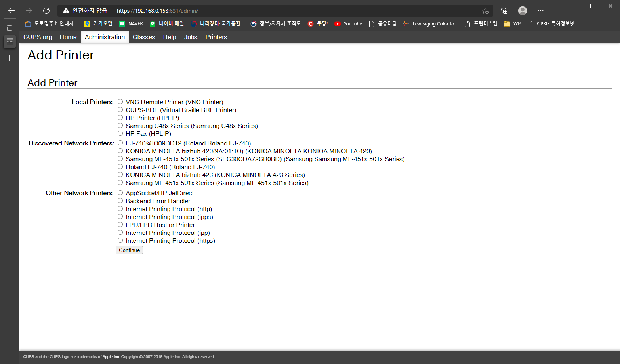Select Samsung ML-451x (SEC30CDA72CB0BD) printer
Image resolution: width=620 pixels, height=364 pixels.
click(120, 159)
